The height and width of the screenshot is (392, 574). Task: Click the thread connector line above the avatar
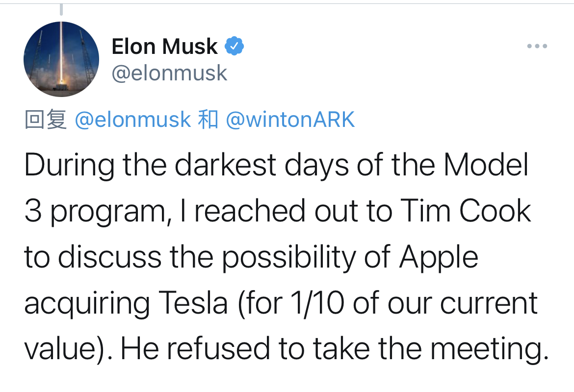61,10
